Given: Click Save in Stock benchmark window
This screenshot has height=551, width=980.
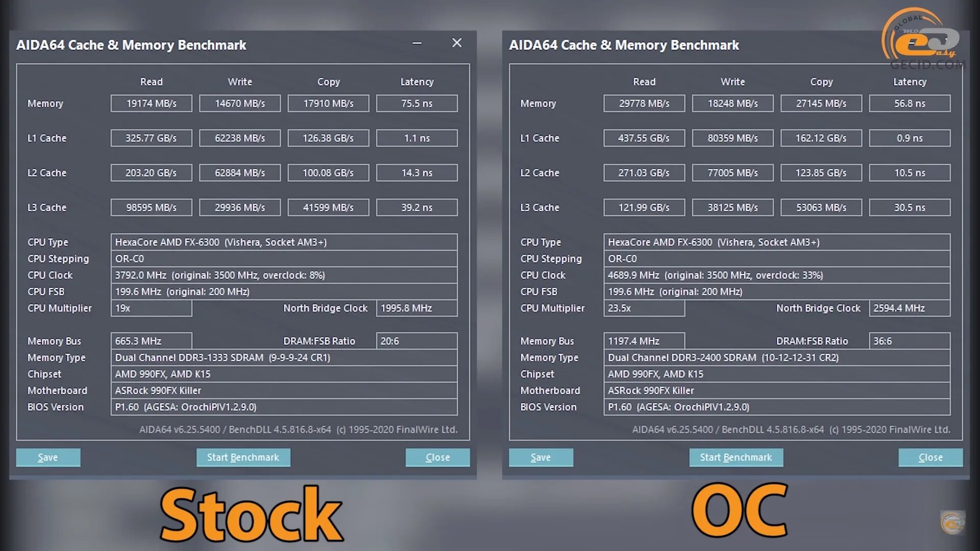Looking at the screenshot, I should (x=48, y=458).
